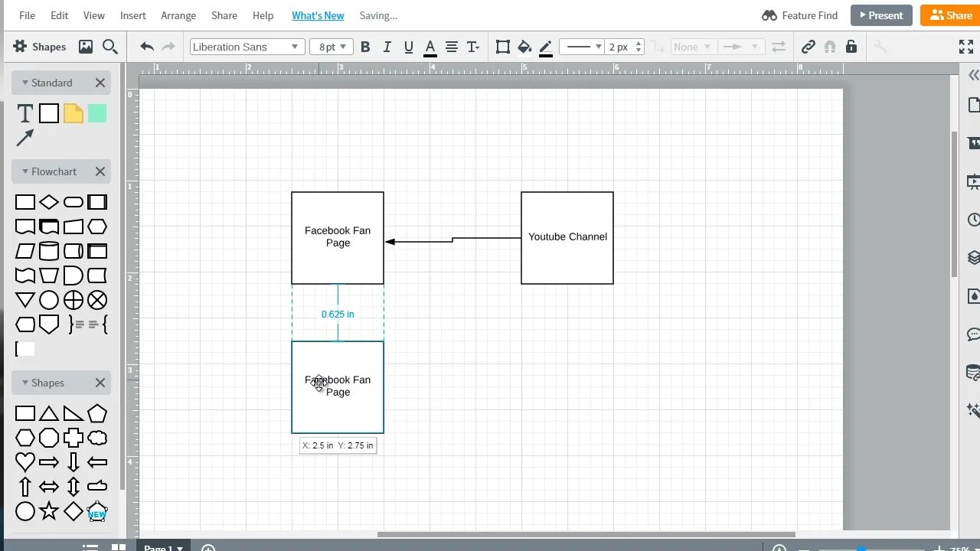The height and width of the screenshot is (551, 980).
Task: Click the Page 1 tab dropdown
Action: [164, 547]
